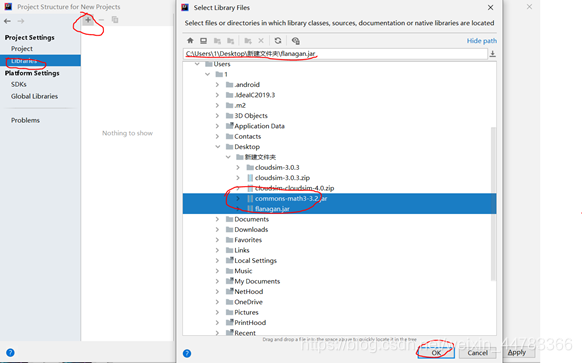Go back with the left arrow
This screenshot has height=363, width=582.
click(x=7, y=21)
